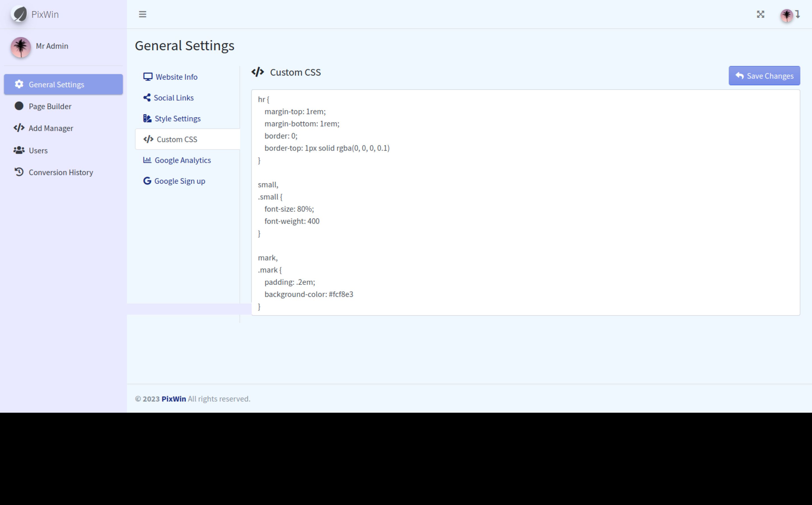Open the PixWin link in the footer
The height and width of the screenshot is (505, 812).
[174, 399]
